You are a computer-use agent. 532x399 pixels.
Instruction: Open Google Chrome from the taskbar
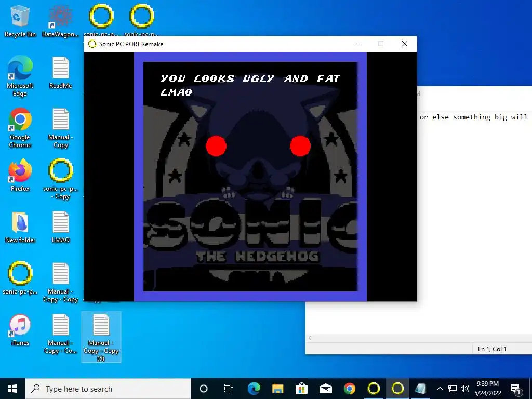[350, 389]
